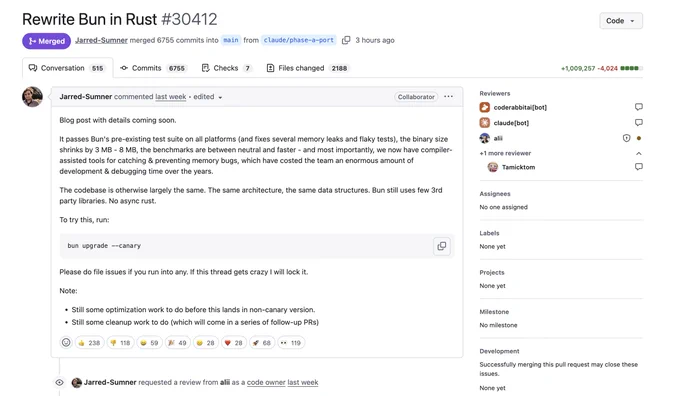Open Jarred-Sumner link in review request event
The width and height of the screenshot is (680, 396).
[x=110, y=382]
